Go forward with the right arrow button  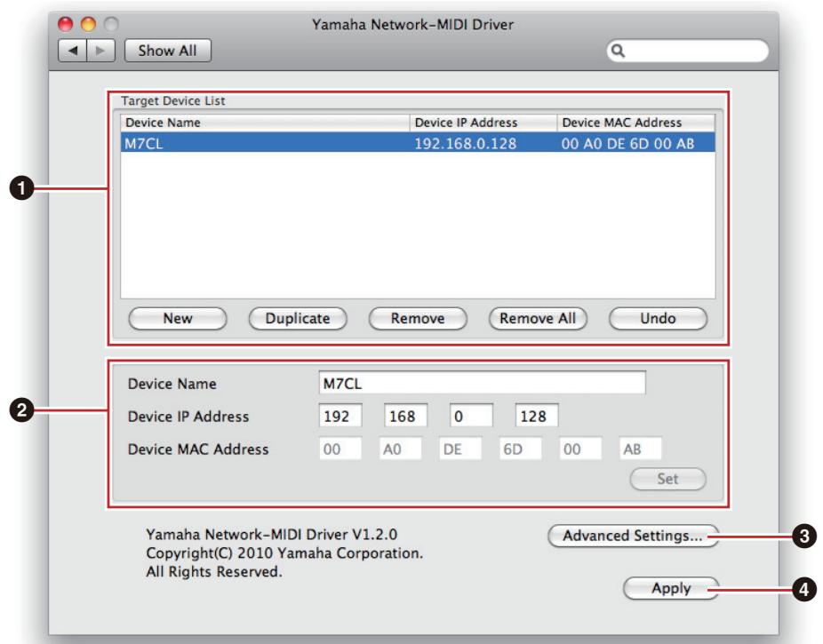pos(100,51)
